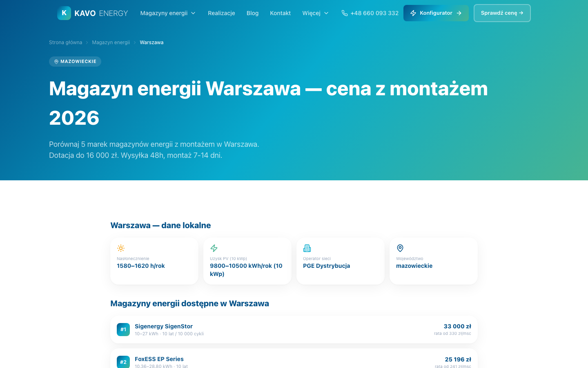Click the PGE Dystrybucja operator text
This screenshot has width=588, height=368.
click(326, 266)
